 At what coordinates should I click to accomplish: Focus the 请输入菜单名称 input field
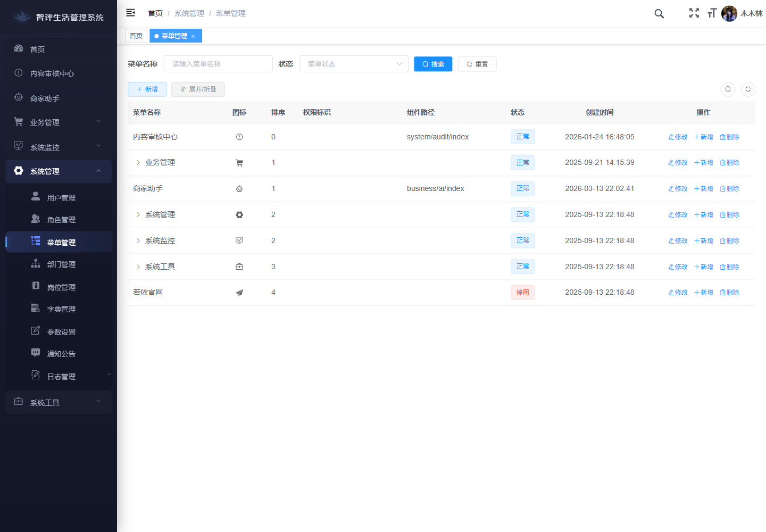click(218, 64)
